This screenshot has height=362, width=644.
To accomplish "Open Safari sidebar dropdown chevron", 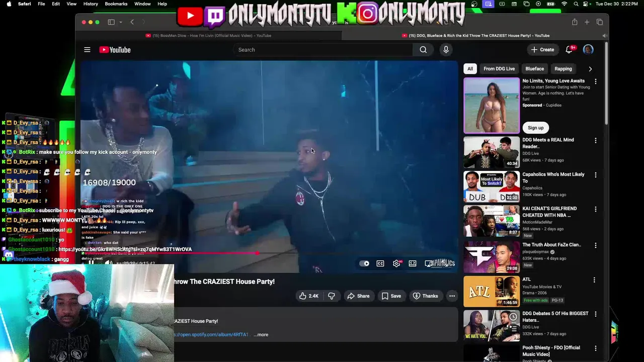I will (x=121, y=22).
